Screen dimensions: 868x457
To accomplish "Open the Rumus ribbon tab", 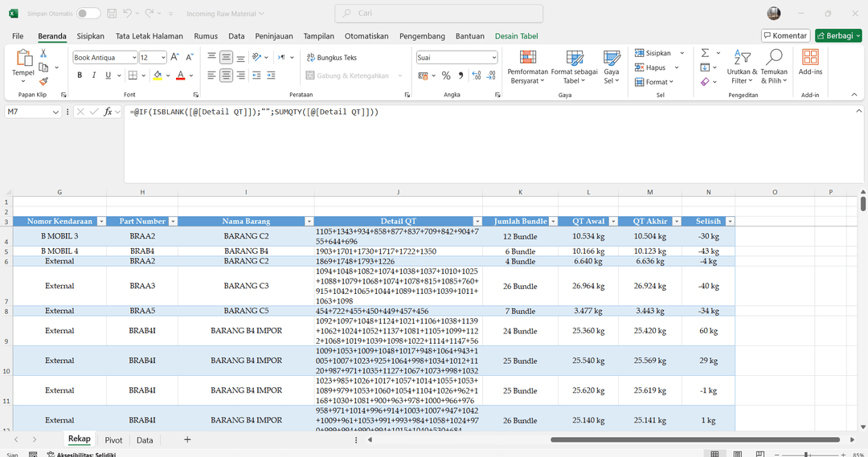I will tap(206, 36).
